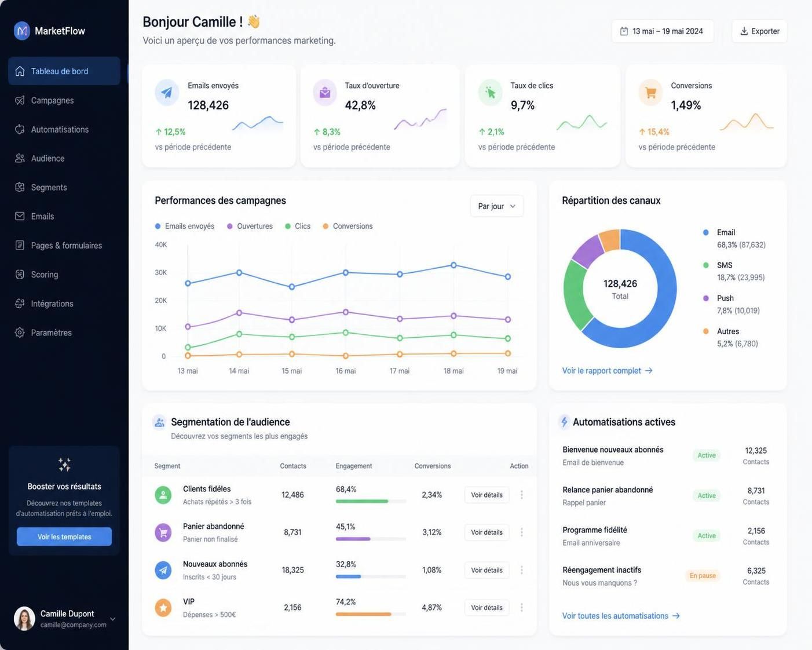
Task: Click the Nouveaux abonnés blue segment icon
Action: (163, 570)
